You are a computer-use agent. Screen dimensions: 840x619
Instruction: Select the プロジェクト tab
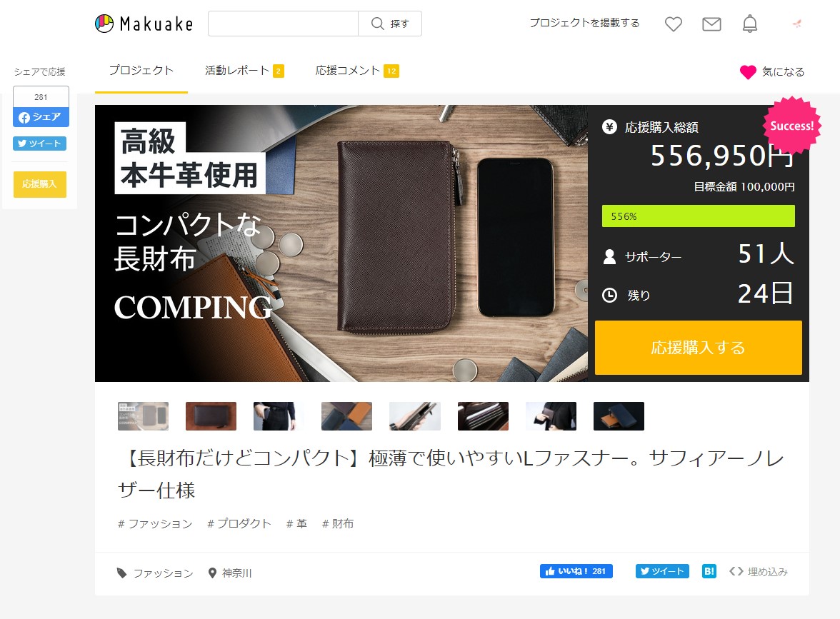tap(141, 71)
